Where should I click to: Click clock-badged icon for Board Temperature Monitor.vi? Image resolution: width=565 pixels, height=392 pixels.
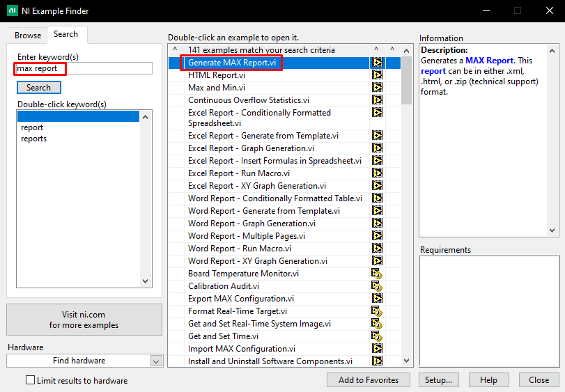377,274
